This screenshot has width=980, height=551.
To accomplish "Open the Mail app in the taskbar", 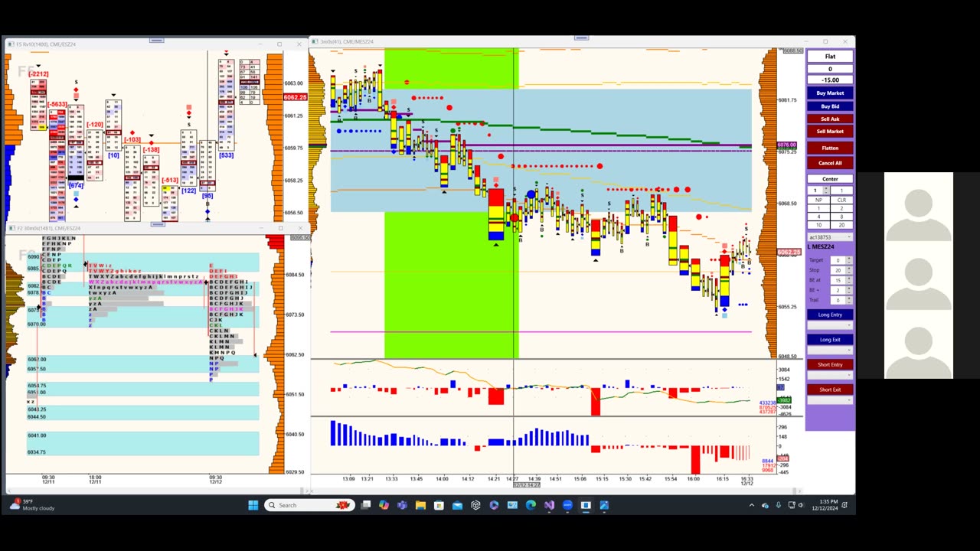I will click(457, 505).
